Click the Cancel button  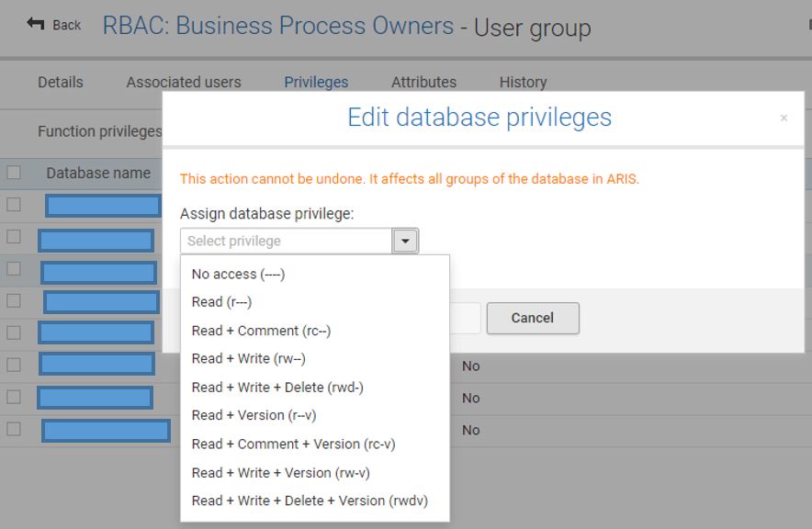533,318
